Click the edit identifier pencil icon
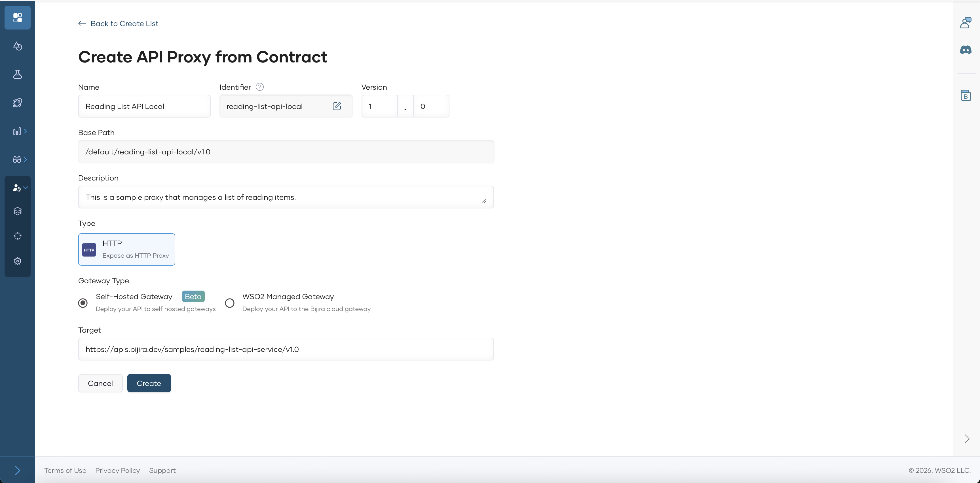 [337, 106]
